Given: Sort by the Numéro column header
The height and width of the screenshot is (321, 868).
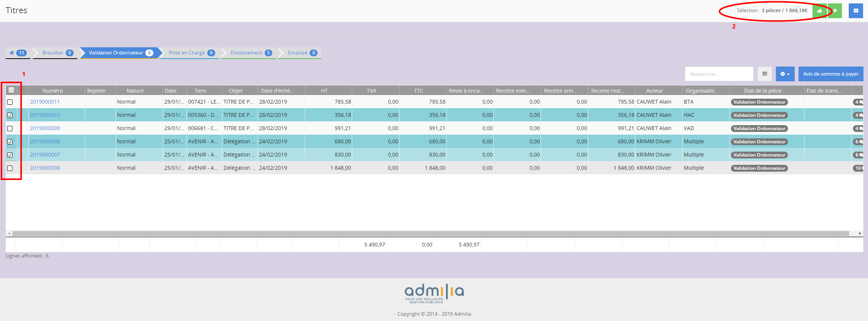Looking at the screenshot, I should [53, 91].
